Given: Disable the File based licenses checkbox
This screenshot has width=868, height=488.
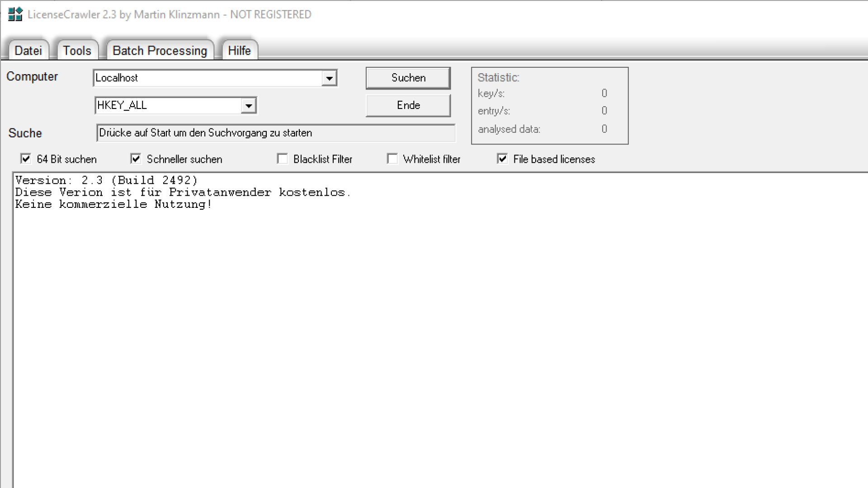Looking at the screenshot, I should pyautogui.click(x=502, y=159).
